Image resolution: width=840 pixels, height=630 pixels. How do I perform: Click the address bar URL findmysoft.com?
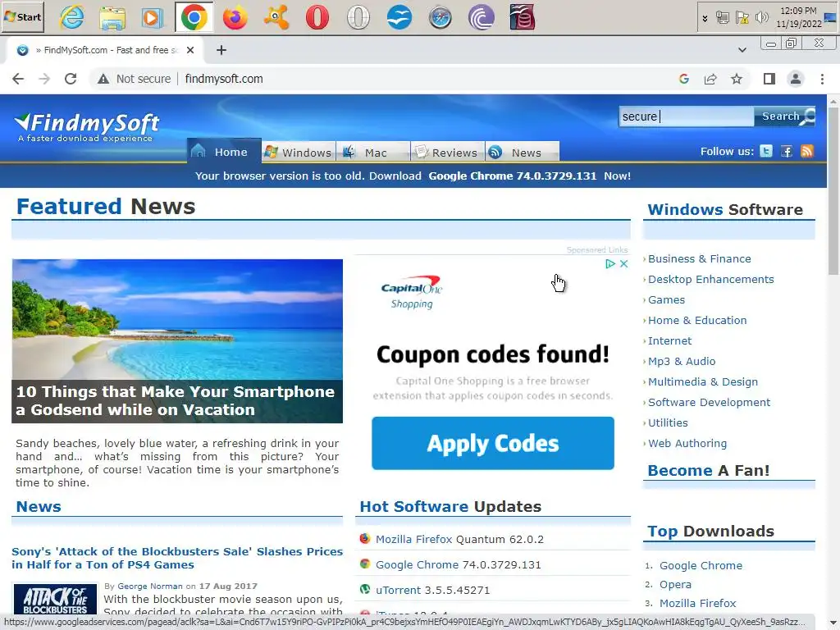pos(224,79)
